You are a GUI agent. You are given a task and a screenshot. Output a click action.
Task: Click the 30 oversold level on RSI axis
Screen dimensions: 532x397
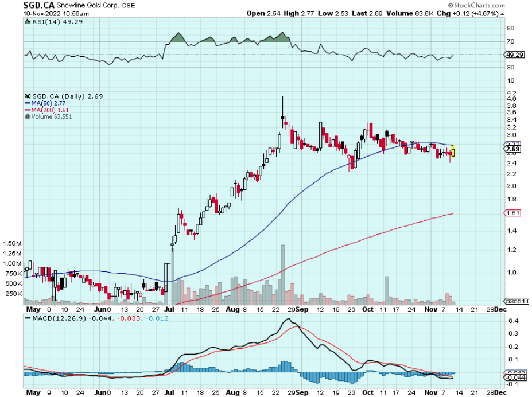(510, 67)
